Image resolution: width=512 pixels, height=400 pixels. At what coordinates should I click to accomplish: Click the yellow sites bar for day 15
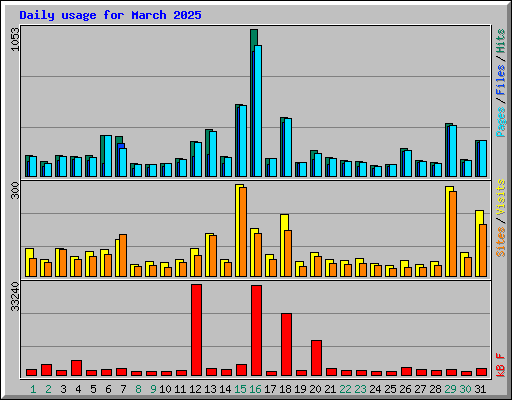pos(238,230)
